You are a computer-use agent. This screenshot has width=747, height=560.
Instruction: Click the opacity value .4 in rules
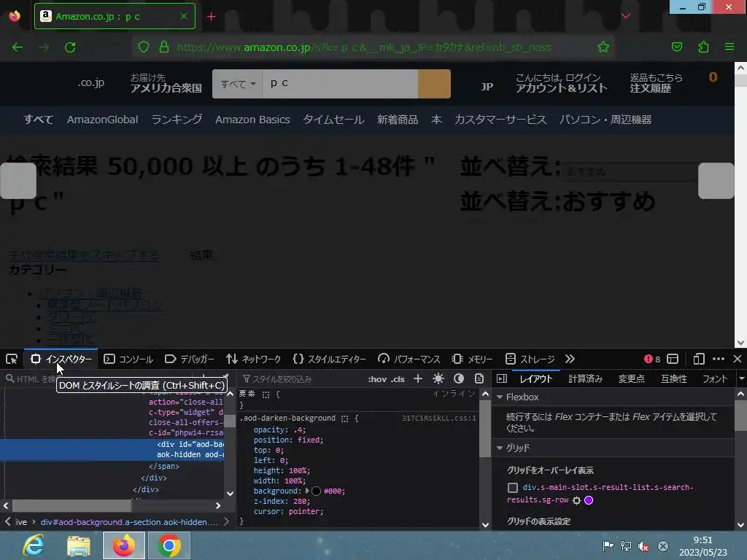(298, 429)
